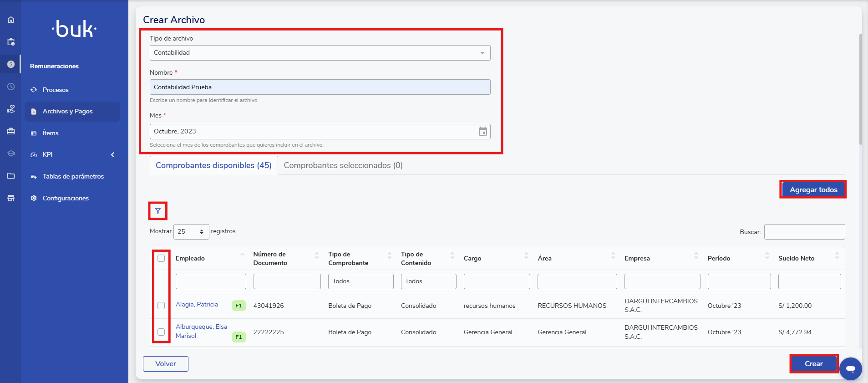Click the Crear button
This screenshot has height=383, width=868.
pyautogui.click(x=813, y=364)
